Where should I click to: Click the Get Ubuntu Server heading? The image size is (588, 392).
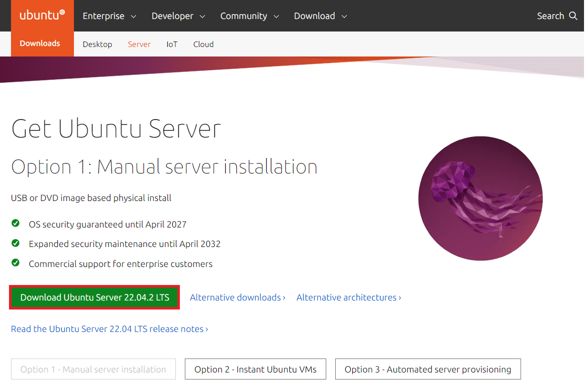(x=116, y=129)
